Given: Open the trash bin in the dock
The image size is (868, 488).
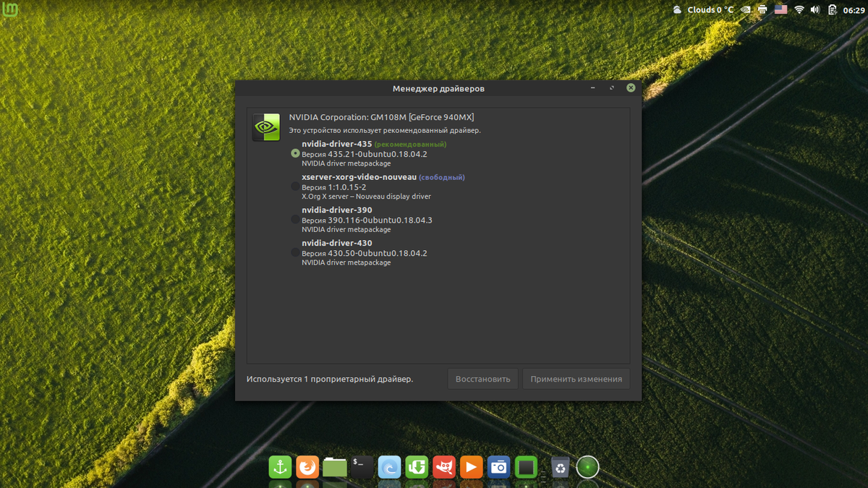Looking at the screenshot, I should (x=561, y=467).
